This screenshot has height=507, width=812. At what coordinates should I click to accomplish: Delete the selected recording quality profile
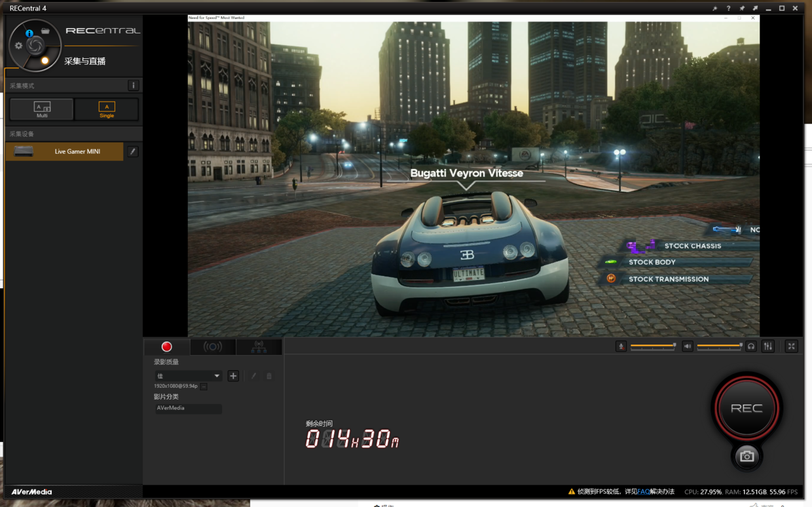(269, 376)
